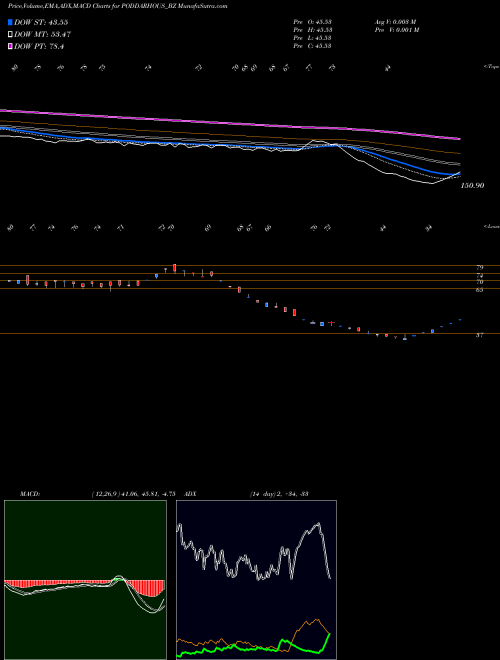Click the Pre H: 45.33 high value
This screenshot has height=660, width=500.
pyautogui.click(x=313, y=30)
